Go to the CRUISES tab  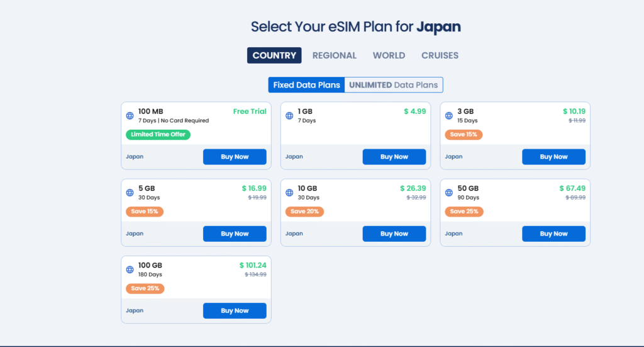coord(440,55)
